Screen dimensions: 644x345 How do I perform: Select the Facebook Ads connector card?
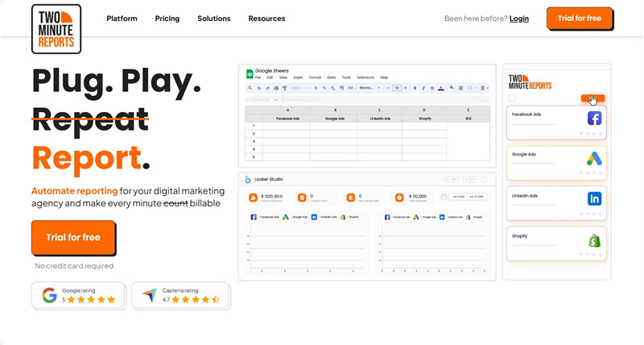(x=556, y=123)
